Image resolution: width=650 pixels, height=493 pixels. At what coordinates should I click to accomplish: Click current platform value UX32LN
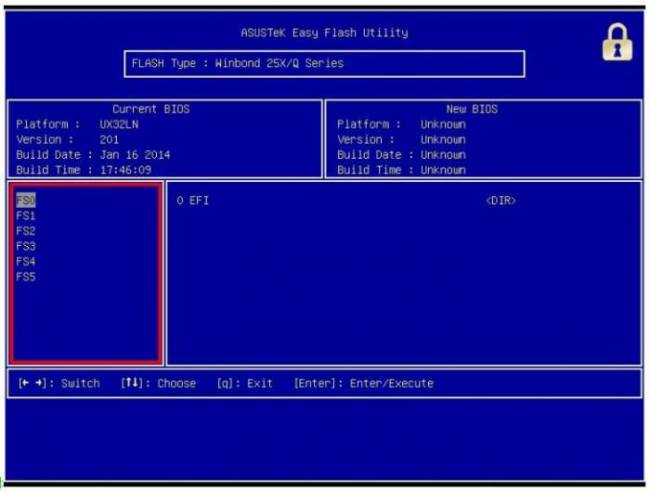tap(119, 124)
